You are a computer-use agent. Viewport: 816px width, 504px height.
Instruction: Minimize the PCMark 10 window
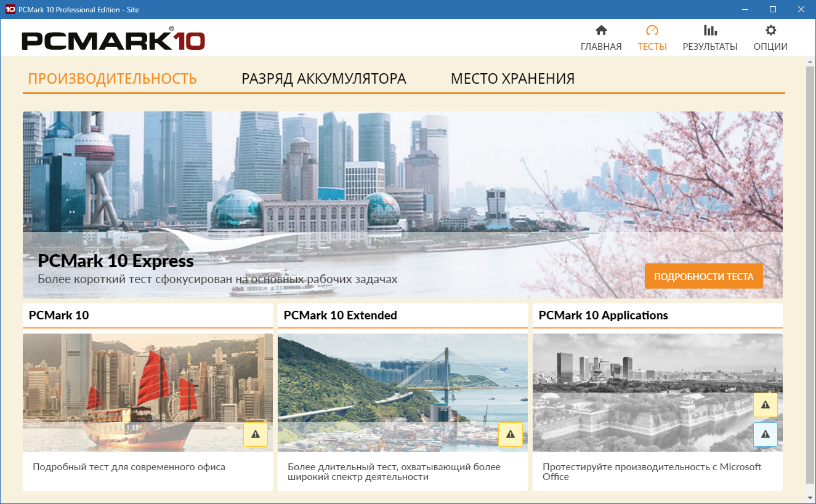click(x=744, y=9)
